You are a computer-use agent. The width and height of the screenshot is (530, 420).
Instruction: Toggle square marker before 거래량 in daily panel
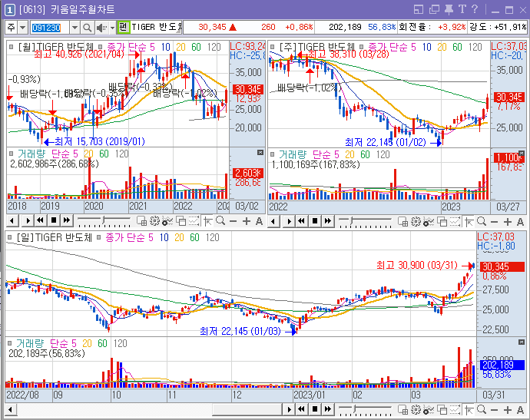[x=10, y=344]
